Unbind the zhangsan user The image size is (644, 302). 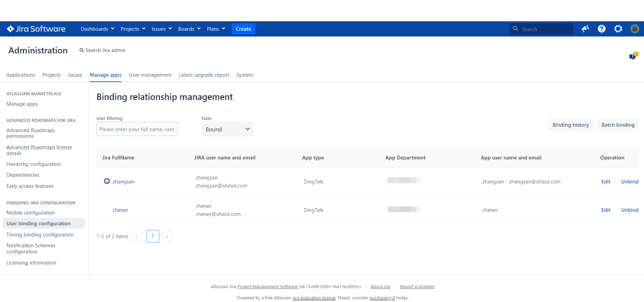click(630, 182)
